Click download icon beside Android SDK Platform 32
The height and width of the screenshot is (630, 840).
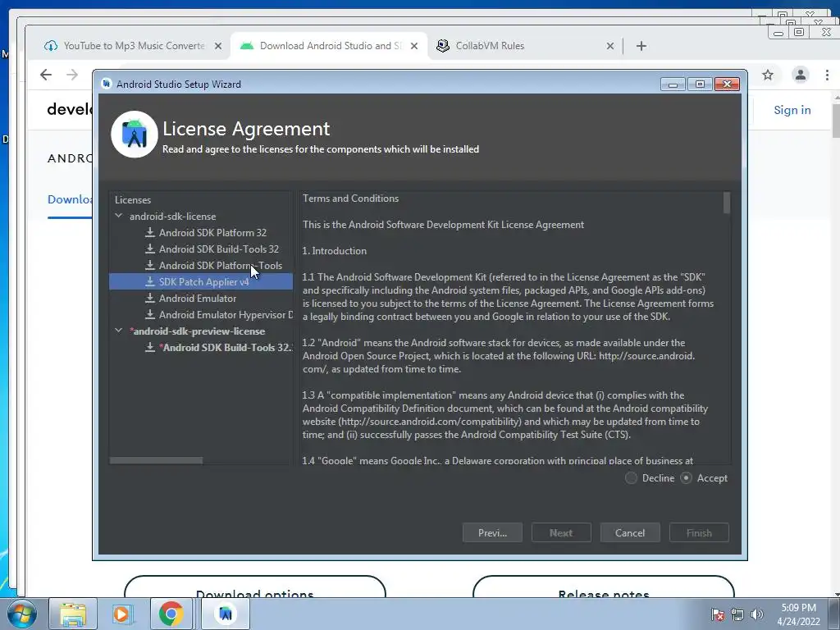pos(150,232)
